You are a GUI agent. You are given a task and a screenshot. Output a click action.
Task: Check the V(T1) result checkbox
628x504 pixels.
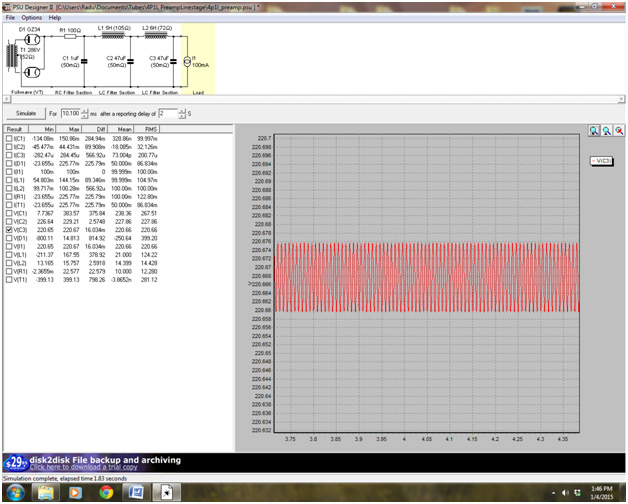click(x=9, y=281)
